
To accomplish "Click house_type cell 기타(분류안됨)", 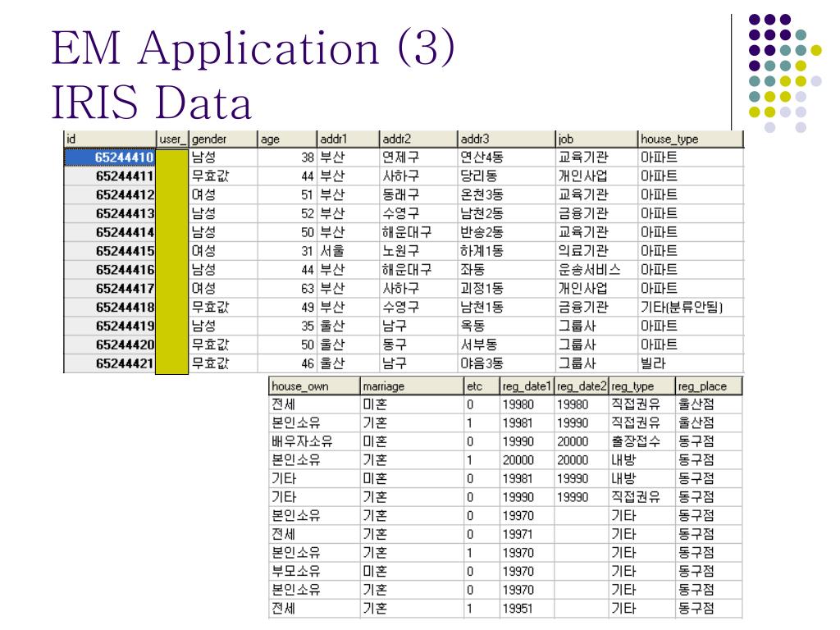I will point(691,308).
